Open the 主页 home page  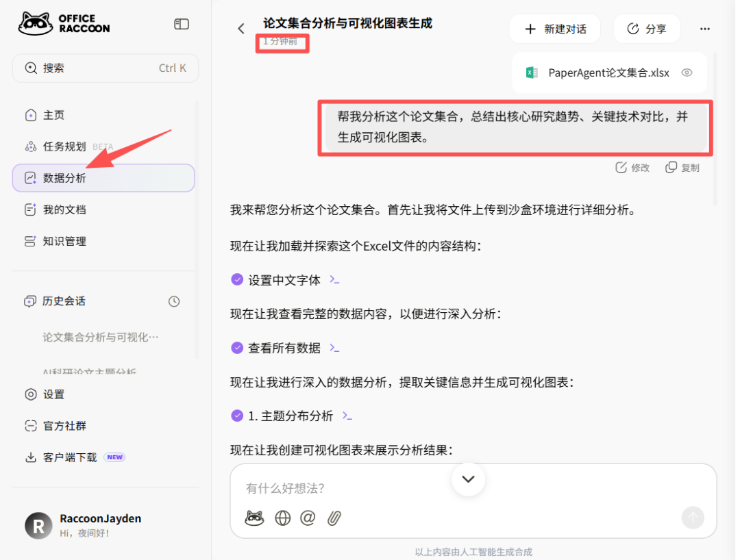pyautogui.click(x=103, y=115)
